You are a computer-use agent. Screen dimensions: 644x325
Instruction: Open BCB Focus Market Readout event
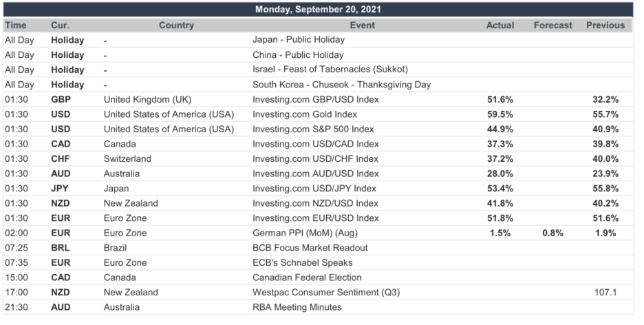pyautogui.click(x=310, y=248)
